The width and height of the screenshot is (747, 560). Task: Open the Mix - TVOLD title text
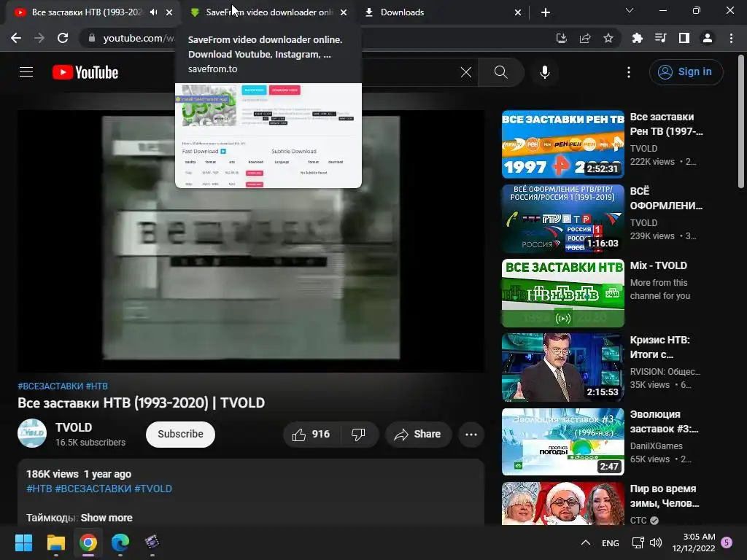pyautogui.click(x=659, y=265)
